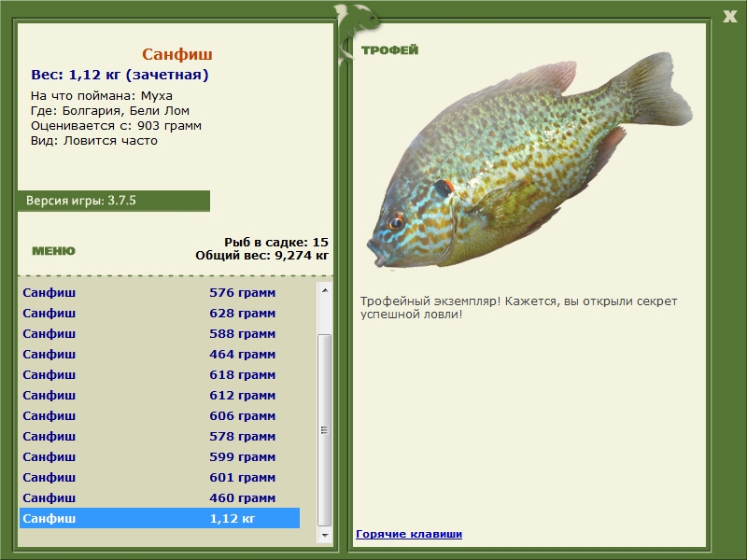
Task: Click the Вес: 1,12 кг (зачетная) text
Action: 120,75
